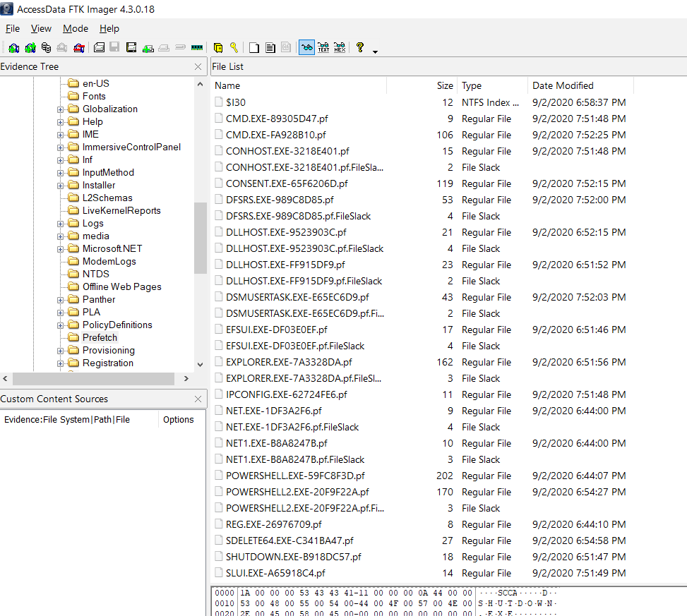Expand the IME folder node

(61, 135)
